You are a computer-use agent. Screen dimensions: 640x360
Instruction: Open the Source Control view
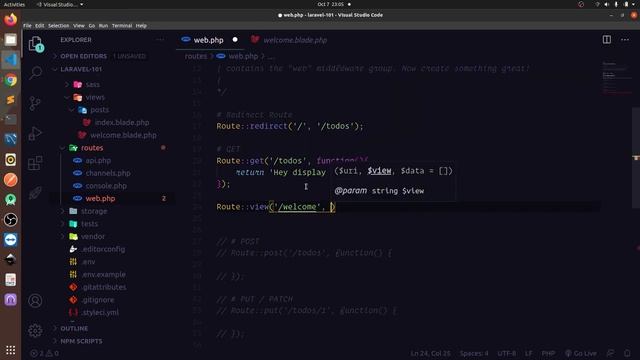[x=36, y=103]
